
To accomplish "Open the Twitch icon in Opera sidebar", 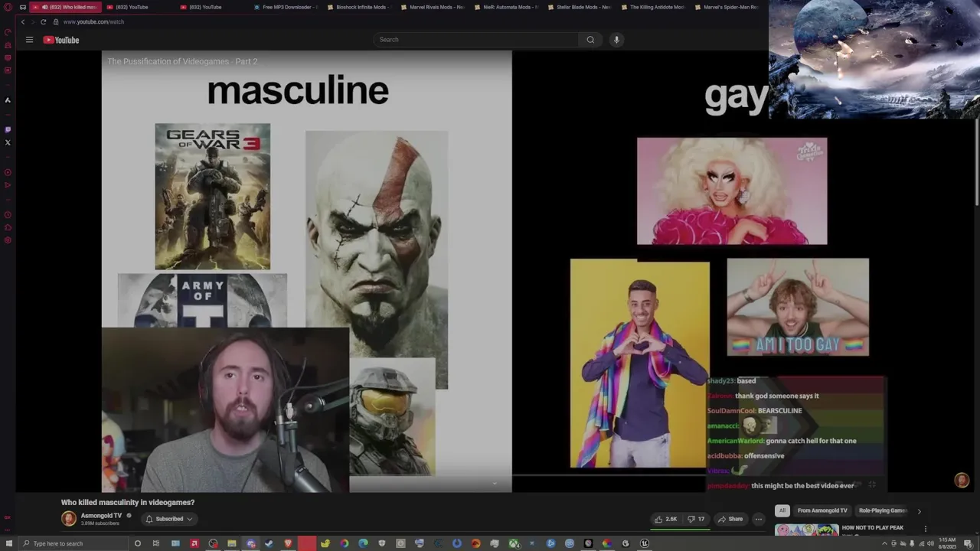I will coord(8,129).
